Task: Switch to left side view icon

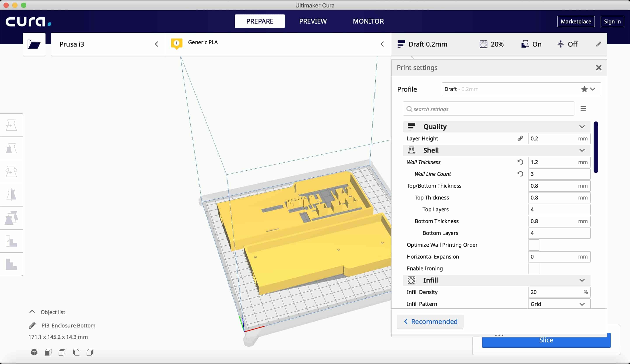Action: (x=76, y=352)
